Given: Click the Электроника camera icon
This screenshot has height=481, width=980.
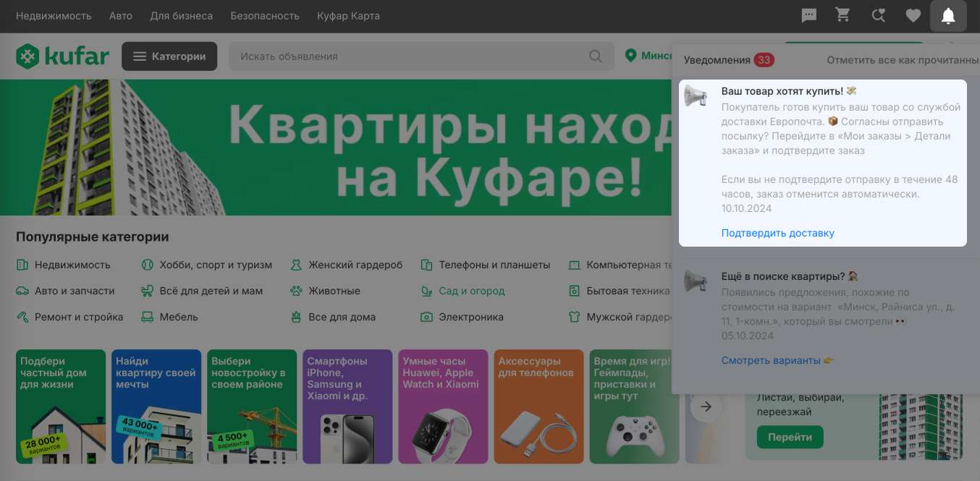Looking at the screenshot, I should [x=426, y=317].
